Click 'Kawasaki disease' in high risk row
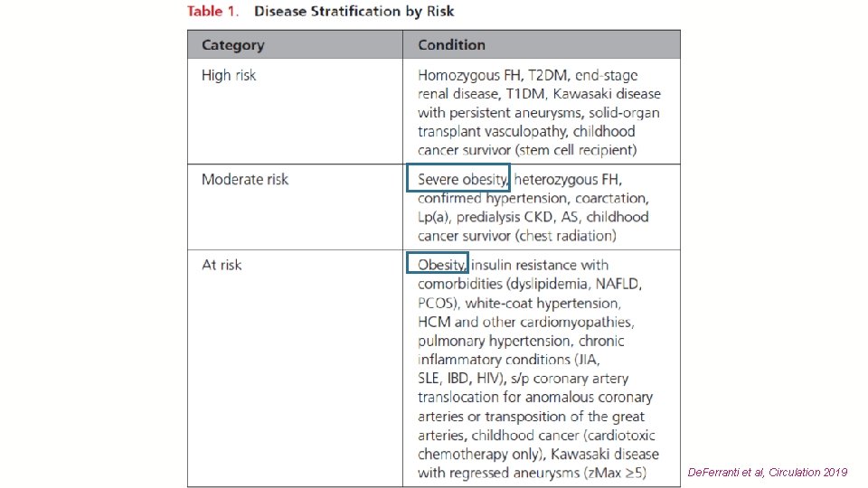Viewport: 868px width, 488px height. point(607,94)
